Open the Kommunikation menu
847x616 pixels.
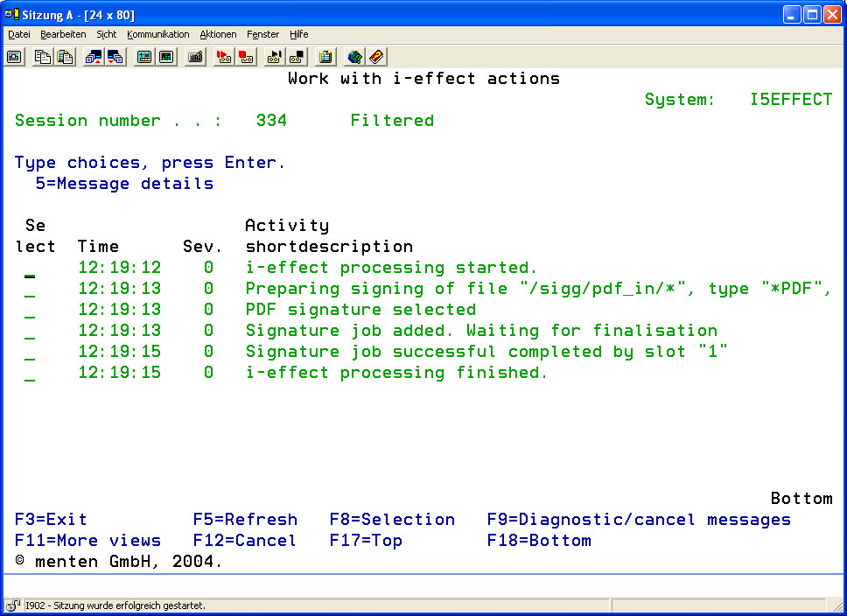157,34
